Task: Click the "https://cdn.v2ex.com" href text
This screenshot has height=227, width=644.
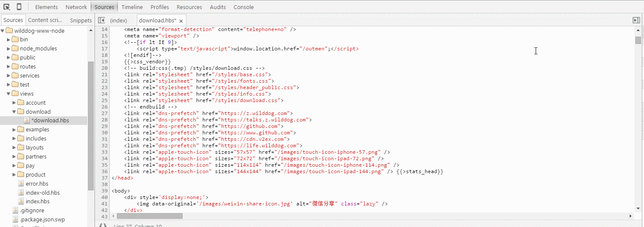Action: 254,139
